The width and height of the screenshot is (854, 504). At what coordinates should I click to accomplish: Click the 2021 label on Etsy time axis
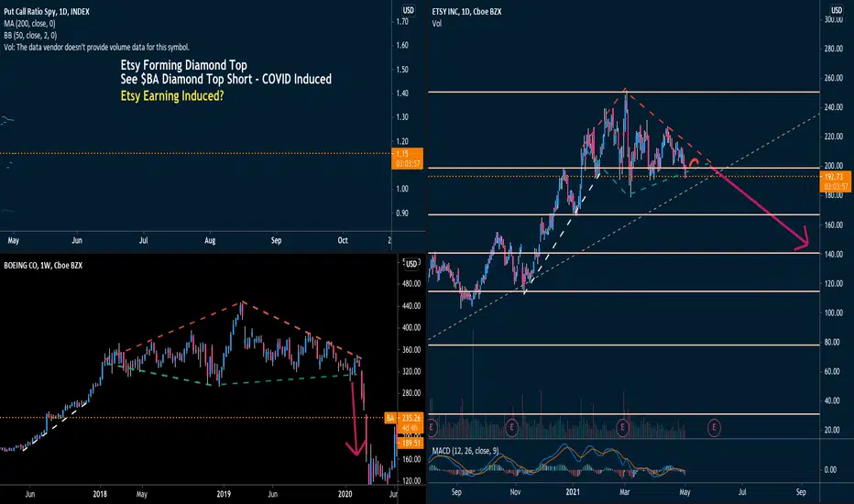(x=573, y=492)
